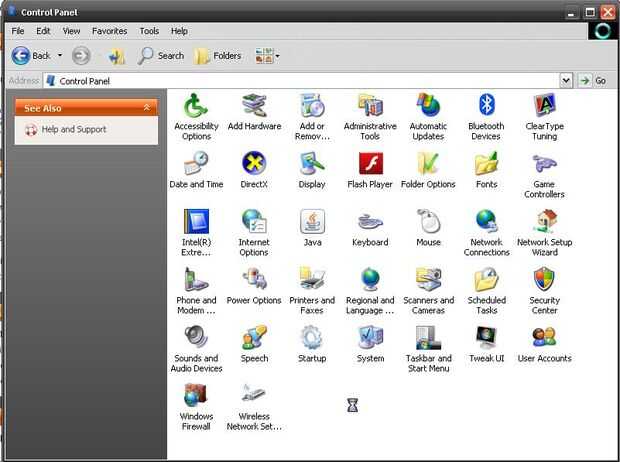The image size is (620, 462).
Task: Open Bluetooth Devices icon
Action: click(x=486, y=106)
